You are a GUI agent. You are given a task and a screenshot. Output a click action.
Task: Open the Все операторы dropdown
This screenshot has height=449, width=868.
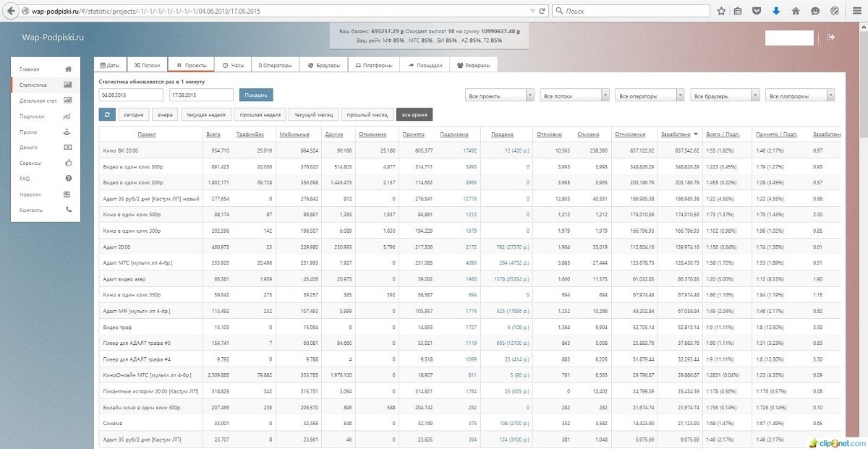649,95
